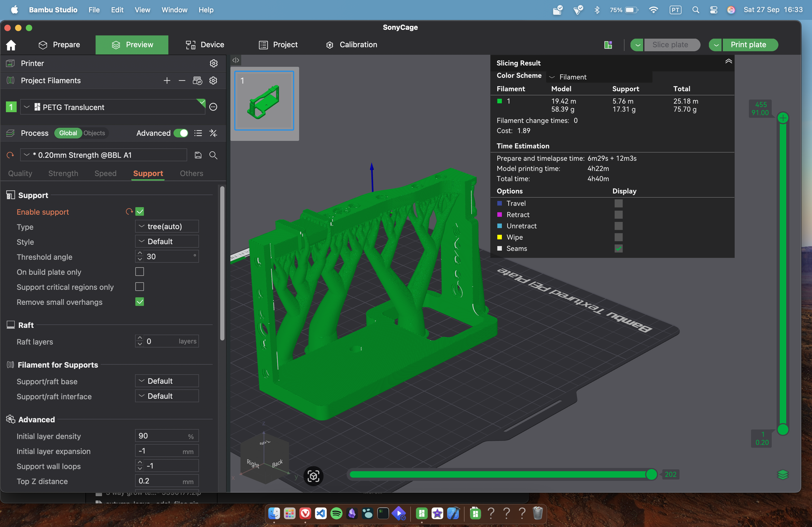Go to the Home screen icon

[x=11, y=45]
